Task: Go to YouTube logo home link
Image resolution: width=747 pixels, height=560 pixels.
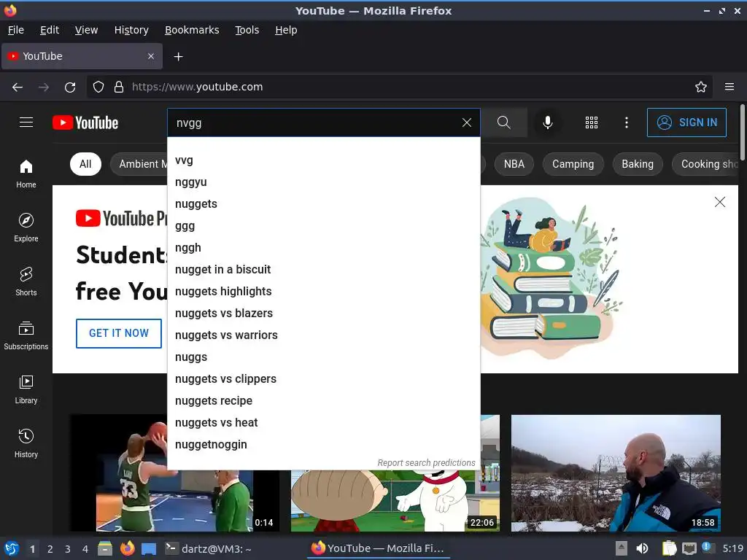Action: (85, 122)
